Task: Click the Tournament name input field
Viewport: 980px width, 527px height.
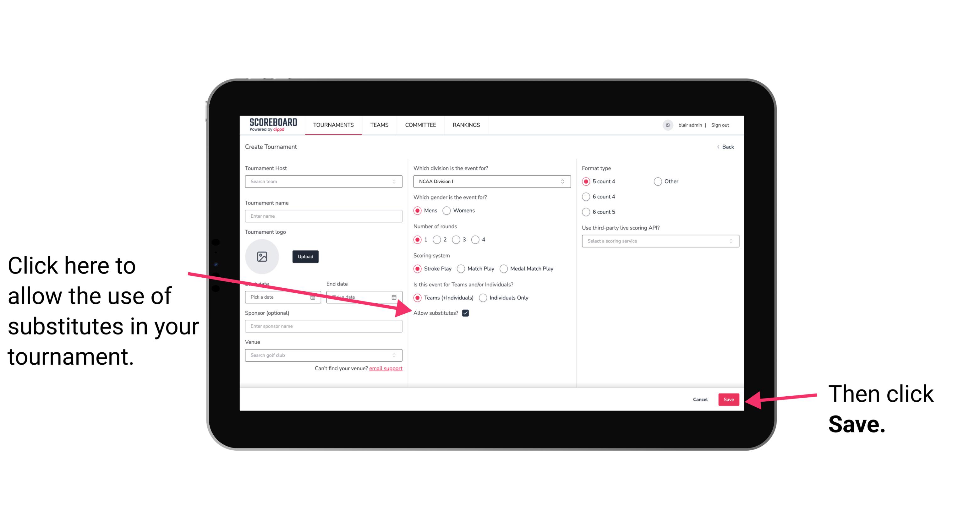Action: (x=323, y=215)
